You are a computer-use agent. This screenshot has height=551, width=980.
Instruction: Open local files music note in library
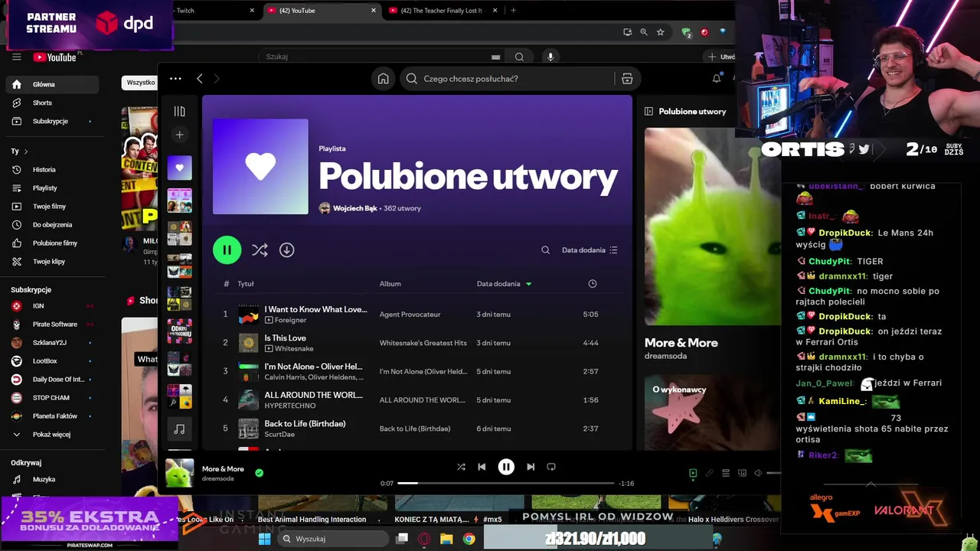click(x=180, y=429)
